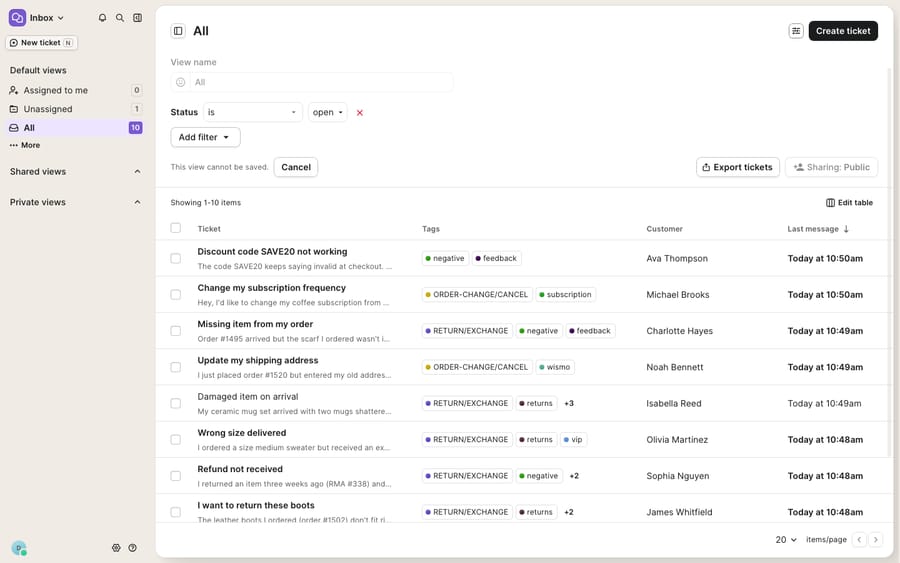
Task: Open the Unassigned view
Action: pyautogui.click(x=75, y=109)
